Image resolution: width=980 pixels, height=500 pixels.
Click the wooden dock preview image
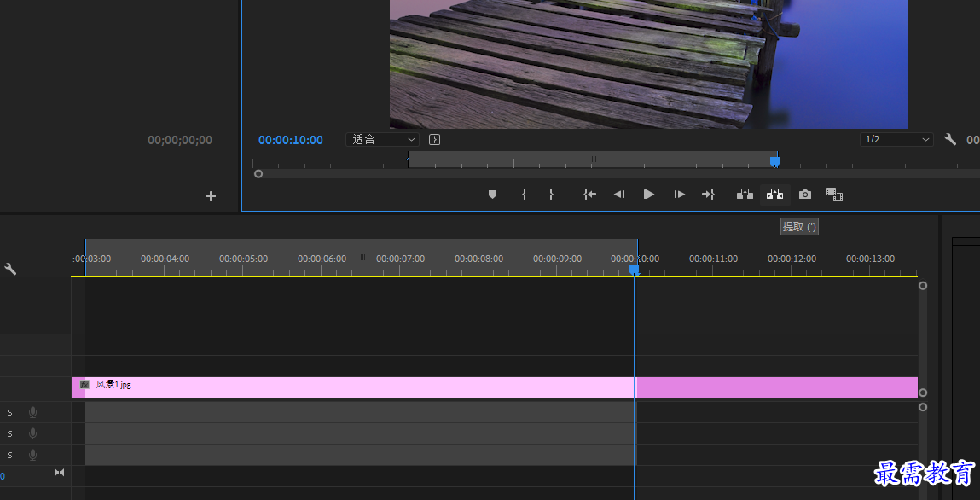pos(649,64)
